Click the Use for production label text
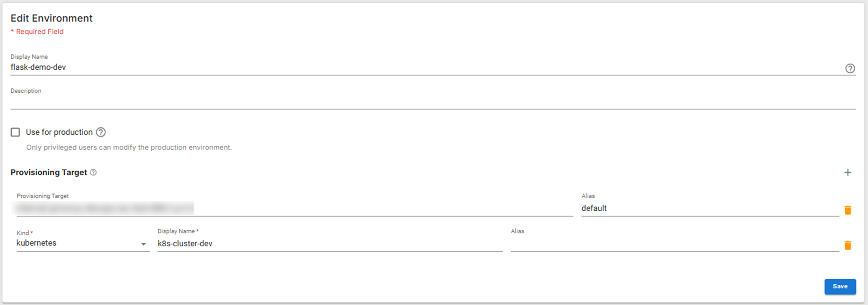 [59, 132]
